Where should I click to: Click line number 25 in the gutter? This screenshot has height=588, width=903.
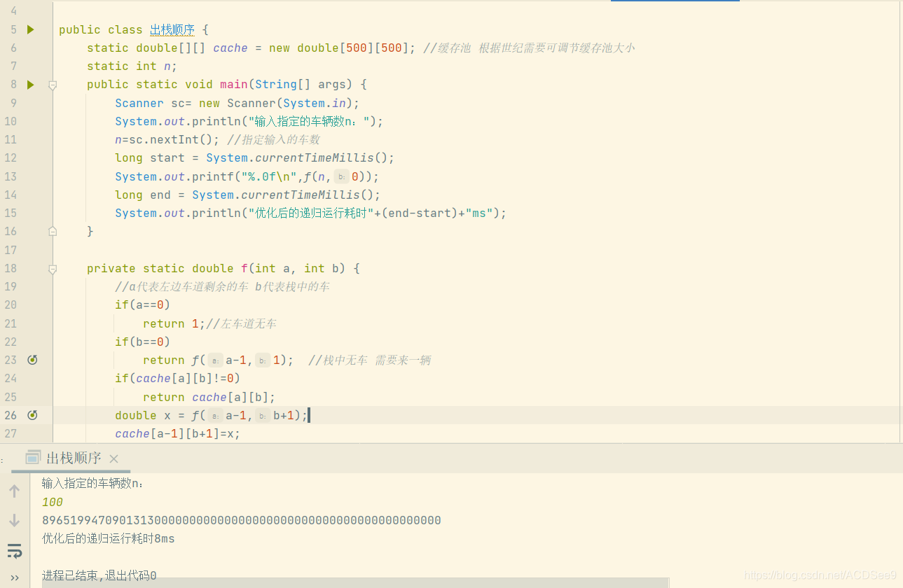click(x=10, y=397)
